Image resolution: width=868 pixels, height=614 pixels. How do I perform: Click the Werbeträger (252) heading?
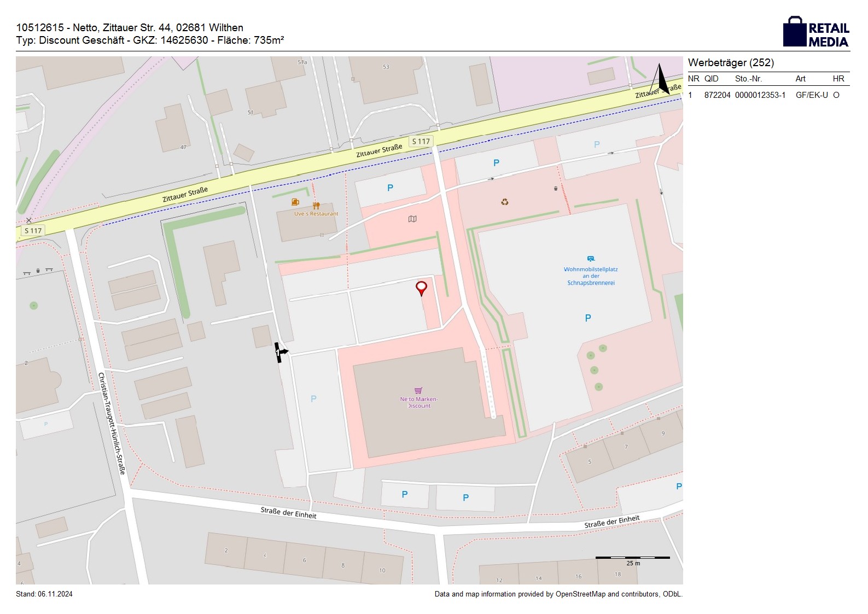click(731, 63)
